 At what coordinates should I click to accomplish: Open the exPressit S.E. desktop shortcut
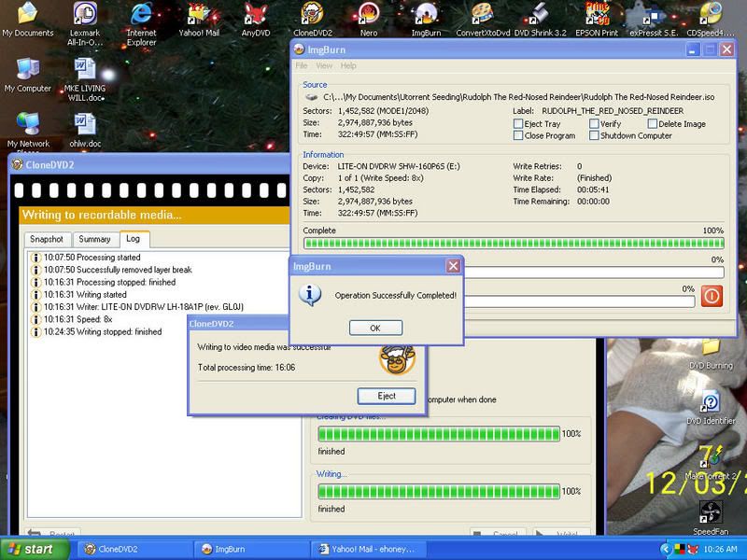click(x=654, y=19)
